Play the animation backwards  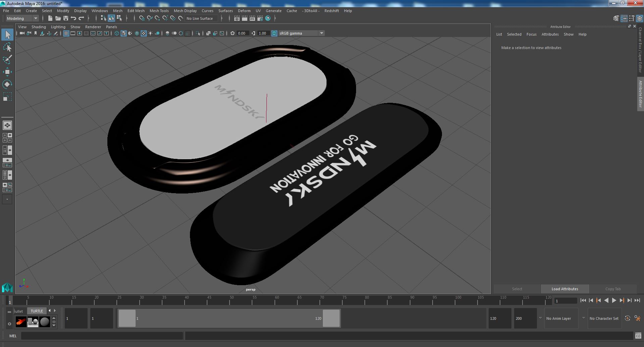pyautogui.click(x=606, y=301)
